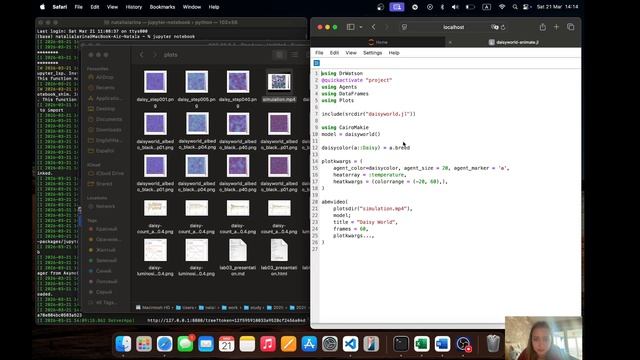Viewport: 640px width, 360px height.
Task: Click the volume icon in the menu bar
Action: pos(456,7)
